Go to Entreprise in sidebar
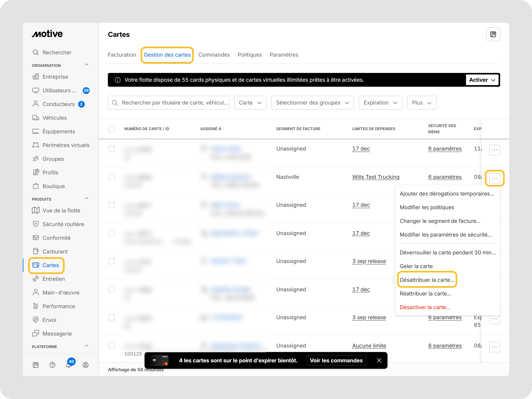This screenshot has height=399, width=532. (50, 77)
